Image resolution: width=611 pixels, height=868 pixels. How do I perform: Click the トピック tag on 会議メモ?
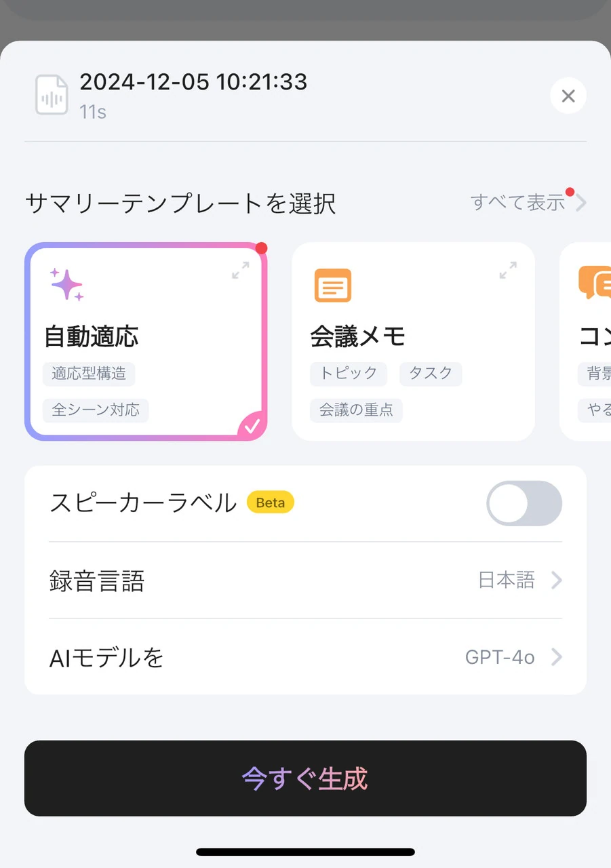pyautogui.click(x=349, y=374)
